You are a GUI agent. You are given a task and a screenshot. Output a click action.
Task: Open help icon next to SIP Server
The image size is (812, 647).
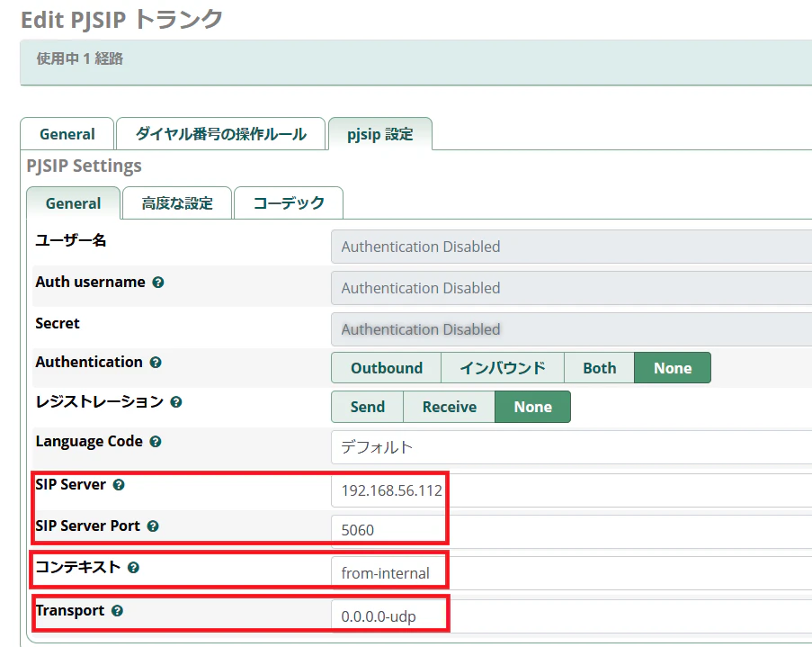pyautogui.click(x=119, y=485)
